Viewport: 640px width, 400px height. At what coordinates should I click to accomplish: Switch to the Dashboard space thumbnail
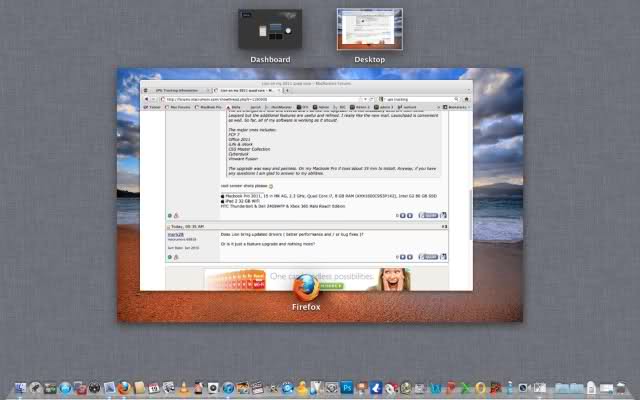click(x=270, y=29)
